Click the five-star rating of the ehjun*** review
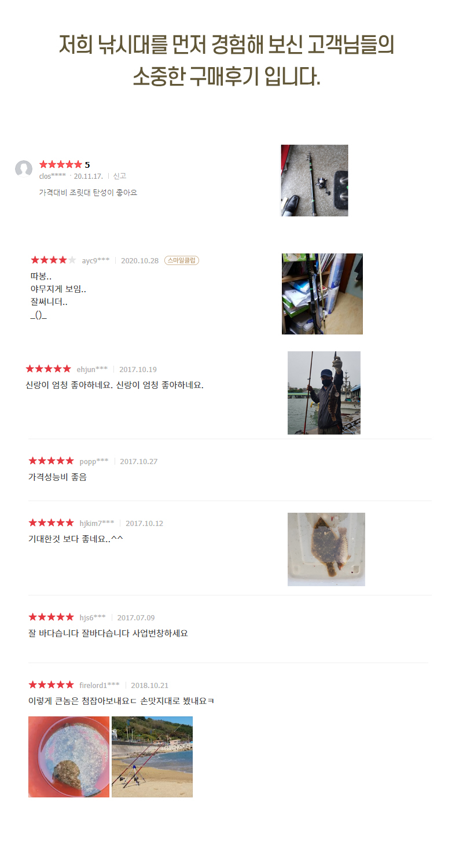 (48, 369)
